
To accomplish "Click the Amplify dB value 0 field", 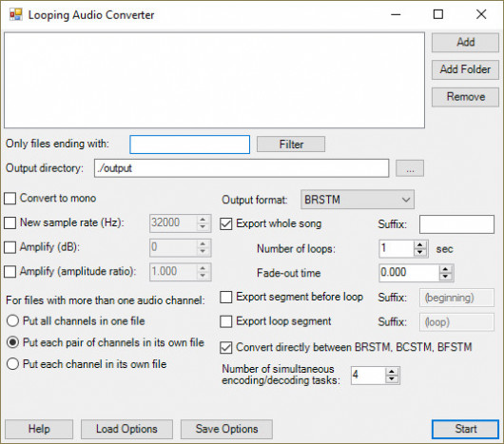I will [x=173, y=247].
